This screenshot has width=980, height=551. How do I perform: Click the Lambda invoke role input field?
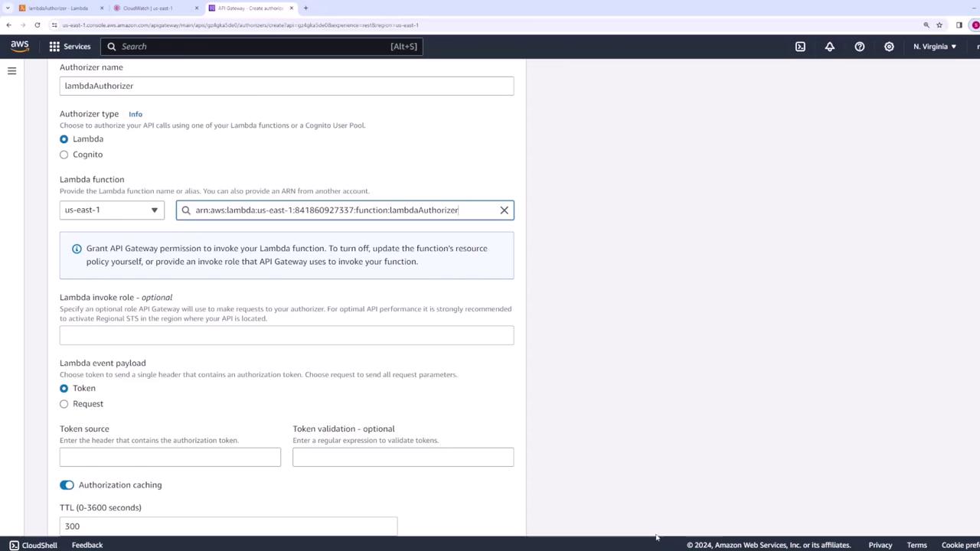(286, 335)
